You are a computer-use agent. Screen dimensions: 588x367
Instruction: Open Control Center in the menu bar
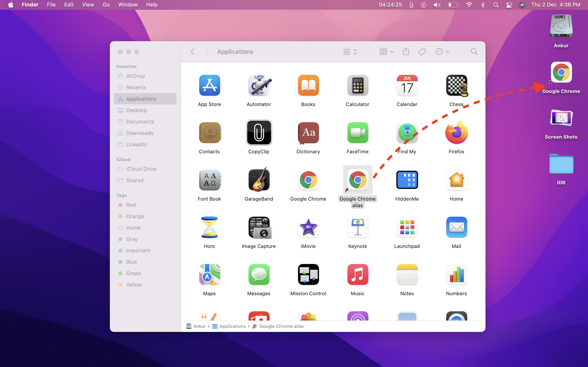pyautogui.click(x=509, y=5)
